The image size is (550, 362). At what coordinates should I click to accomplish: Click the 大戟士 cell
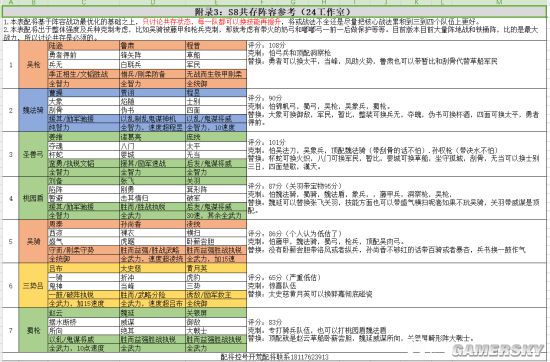216,330
